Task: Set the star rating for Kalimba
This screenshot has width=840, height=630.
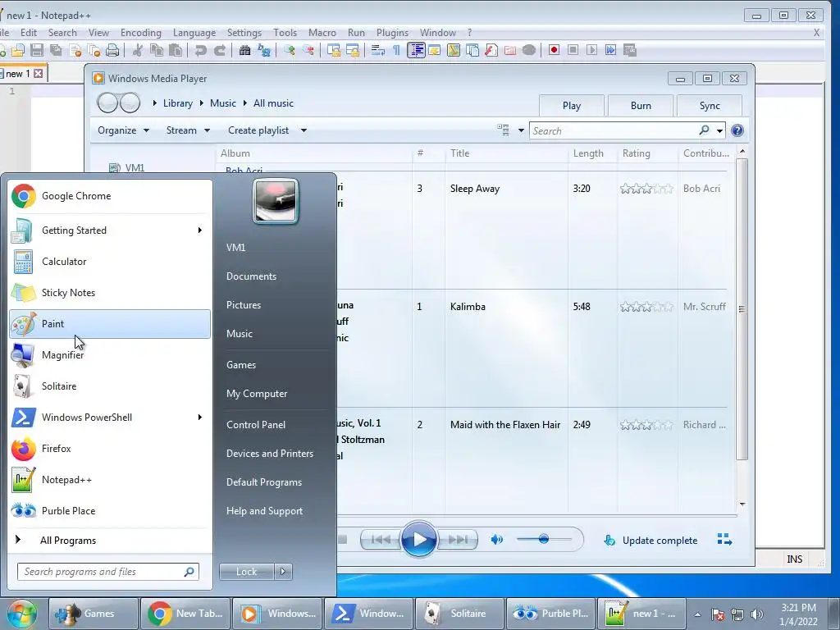Action: coord(646,307)
